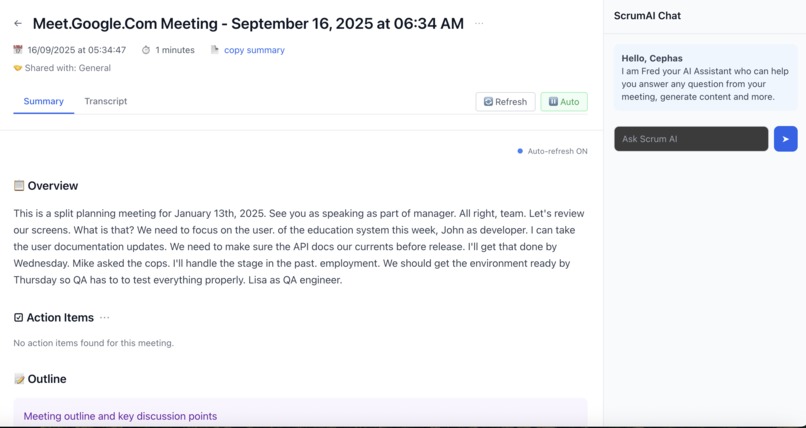Refresh the meeting summary
Image resolution: width=806 pixels, height=428 pixels.
click(x=505, y=102)
